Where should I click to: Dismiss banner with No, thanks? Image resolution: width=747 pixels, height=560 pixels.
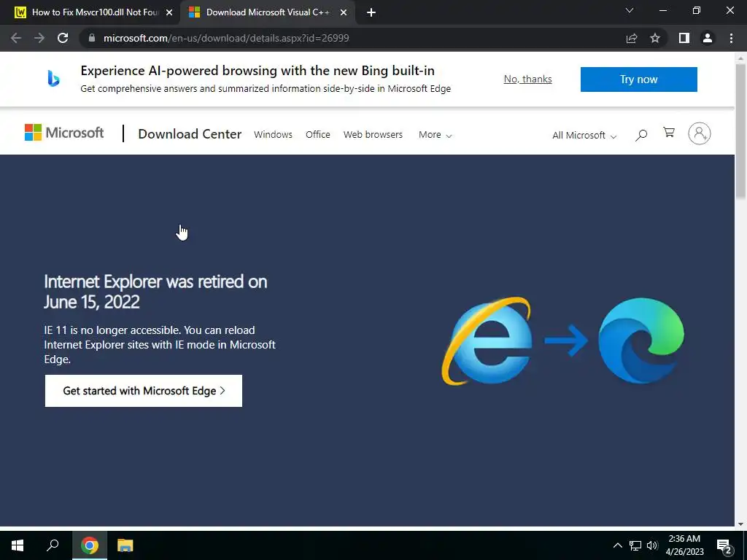pos(528,79)
